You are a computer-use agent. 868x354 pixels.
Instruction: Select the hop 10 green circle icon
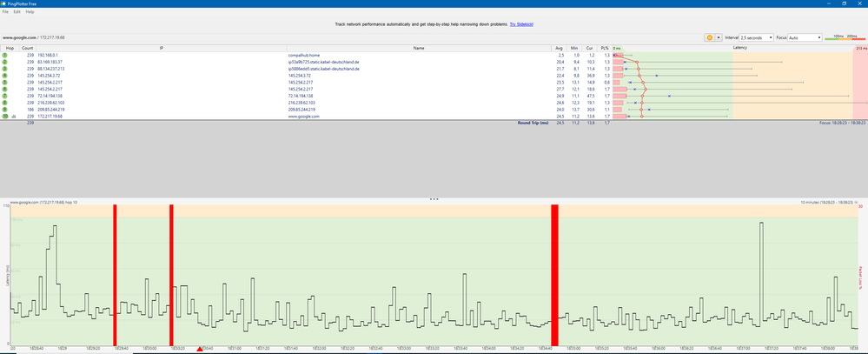point(4,117)
